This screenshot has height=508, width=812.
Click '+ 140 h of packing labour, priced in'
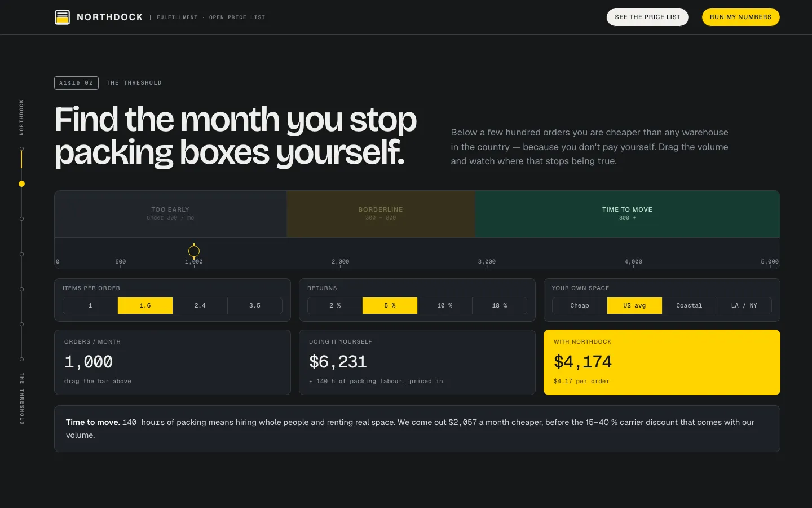tap(376, 382)
